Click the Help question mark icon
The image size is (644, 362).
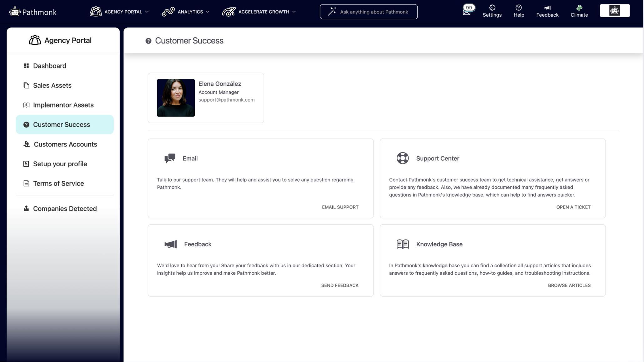tap(518, 8)
